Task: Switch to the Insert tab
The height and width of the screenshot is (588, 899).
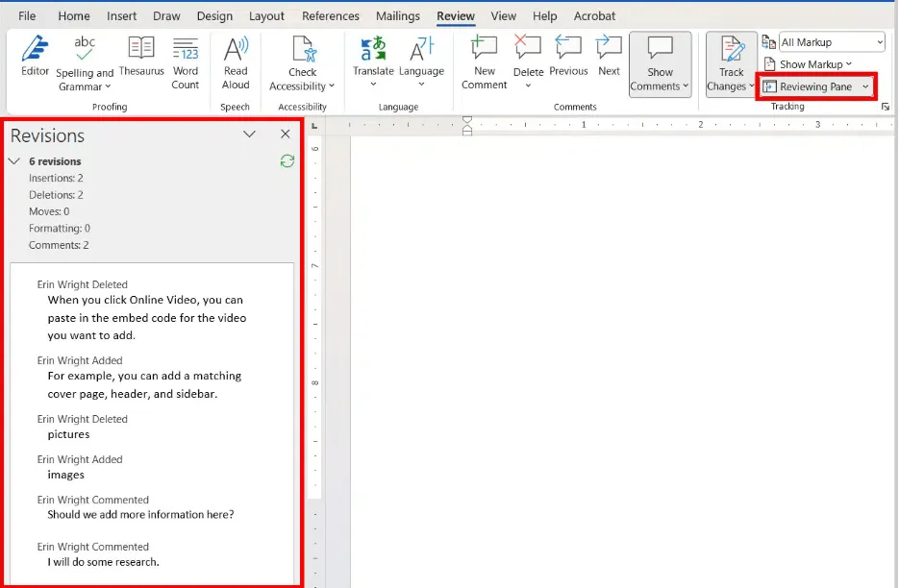Action: pyautogui.click(x=121, y=16)
